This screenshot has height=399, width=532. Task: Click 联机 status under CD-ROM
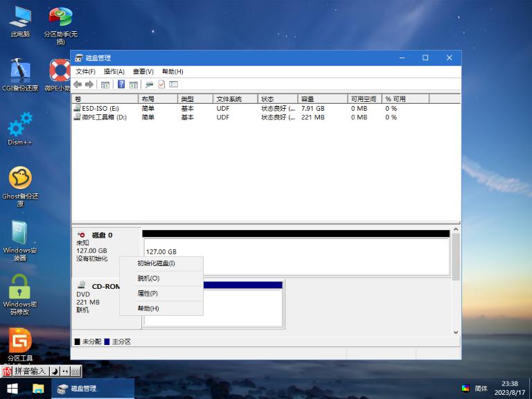82,310
